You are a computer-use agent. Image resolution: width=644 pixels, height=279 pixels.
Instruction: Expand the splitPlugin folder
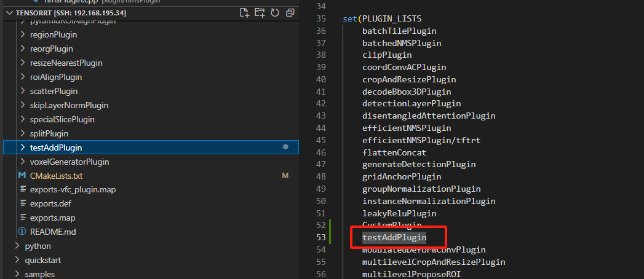point(23,133)
